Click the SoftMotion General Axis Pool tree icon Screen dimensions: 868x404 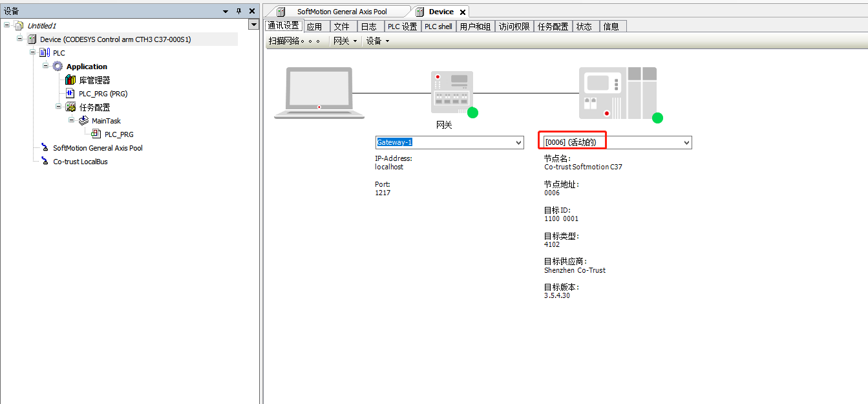(x=45, y=148)
